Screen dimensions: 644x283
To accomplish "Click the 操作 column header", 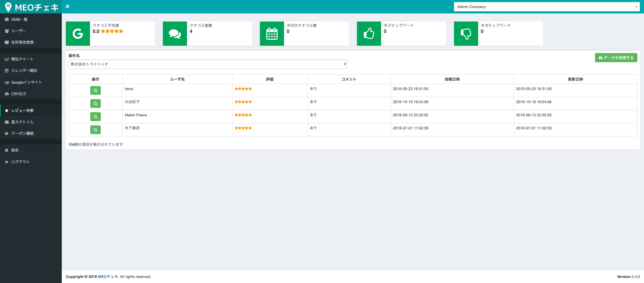I will [95, 79].
